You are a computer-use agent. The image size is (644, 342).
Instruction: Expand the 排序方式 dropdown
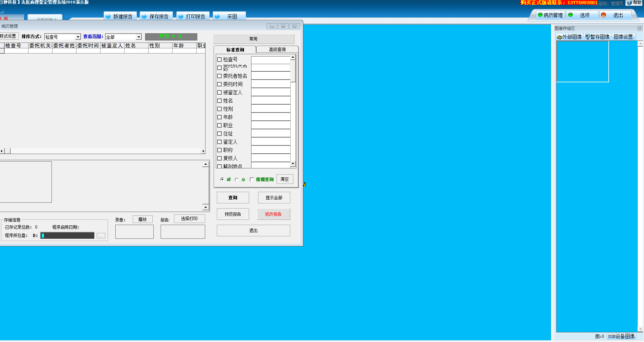pyautogui.click(x=78, y=37)
